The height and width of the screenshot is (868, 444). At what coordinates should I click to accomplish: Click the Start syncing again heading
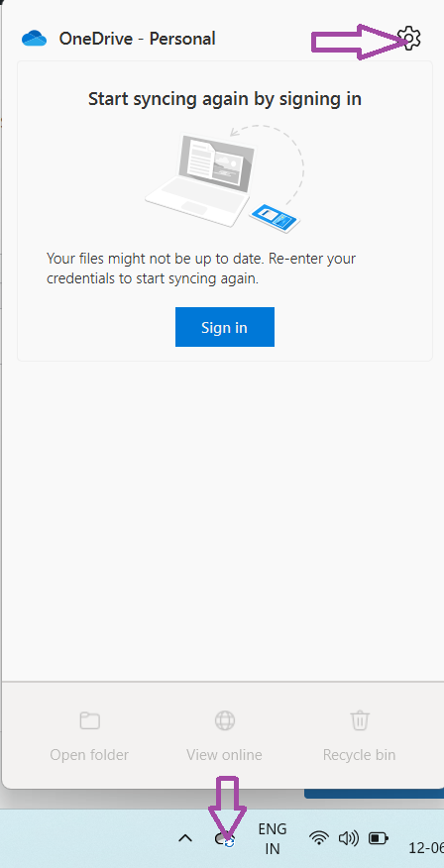(225, 99)
